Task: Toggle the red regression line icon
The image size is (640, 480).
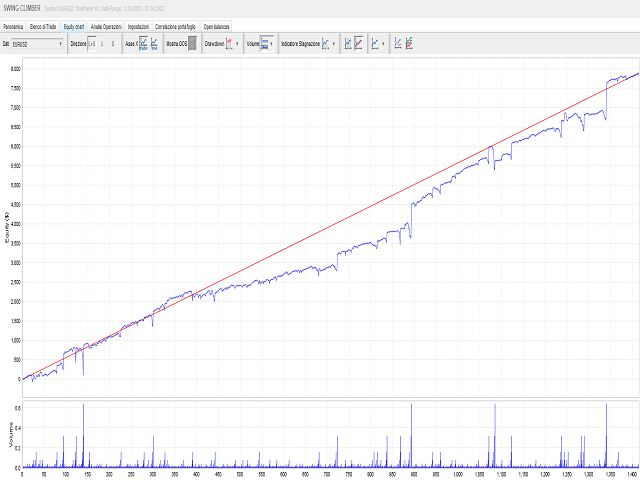Action: (x=358, y=44)
